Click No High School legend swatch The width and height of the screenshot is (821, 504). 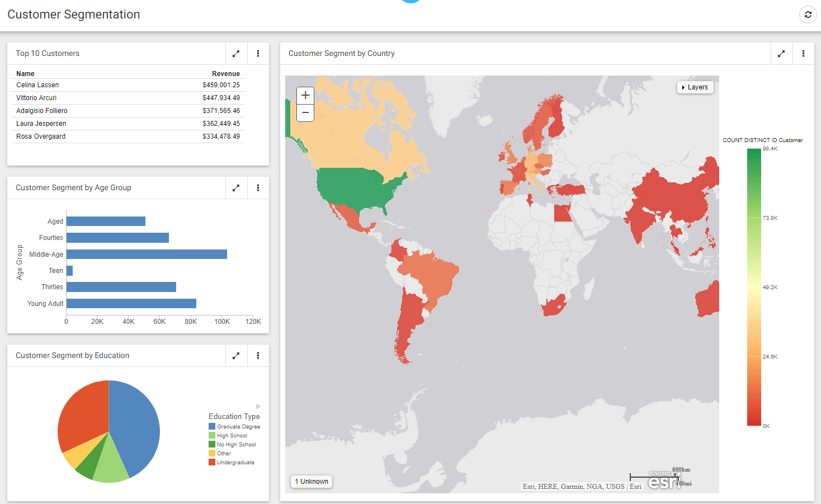point(212,444)
